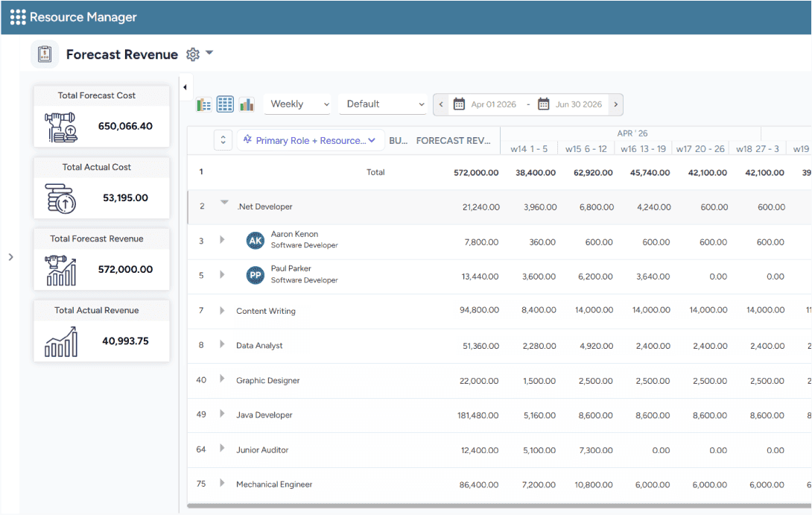The height and width of the screenshot is (515, 812).
Task: Open the dropdown arrow beside the gear
Action: pos(209,53)
